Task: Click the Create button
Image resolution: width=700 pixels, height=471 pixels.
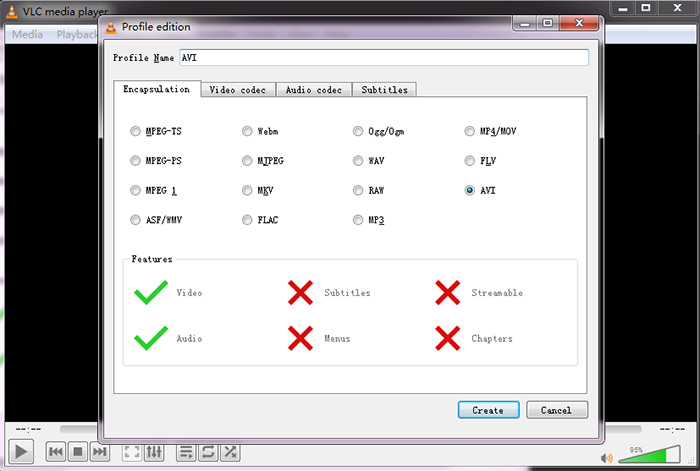Action: tap(488, 410)
